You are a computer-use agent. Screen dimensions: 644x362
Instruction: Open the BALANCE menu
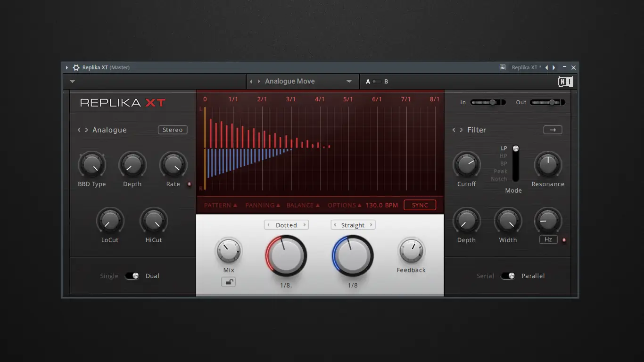click(303, 206)
